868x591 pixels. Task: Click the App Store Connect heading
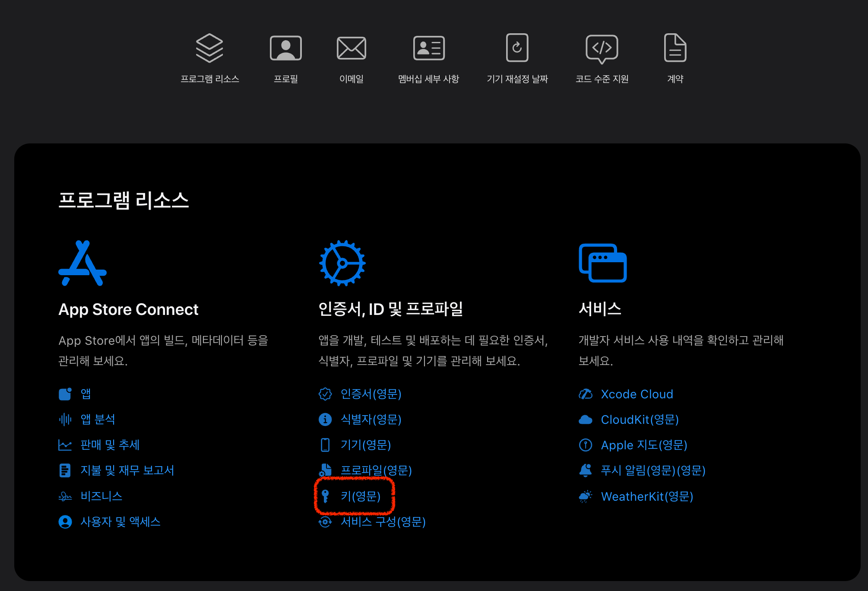128,309
